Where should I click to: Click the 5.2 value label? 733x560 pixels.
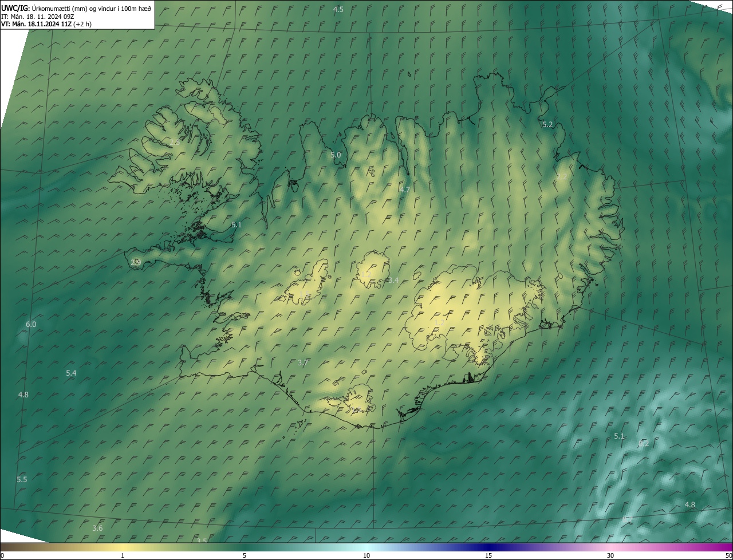[547, 124]
